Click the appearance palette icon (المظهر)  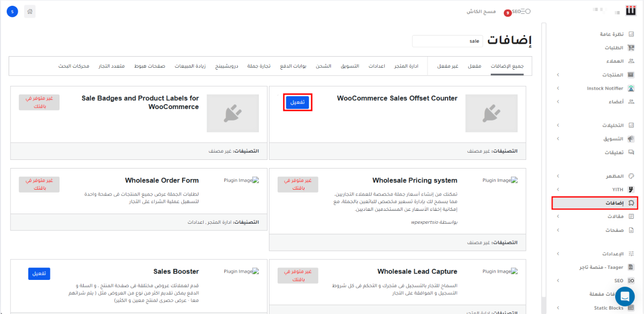coord(631,176)
